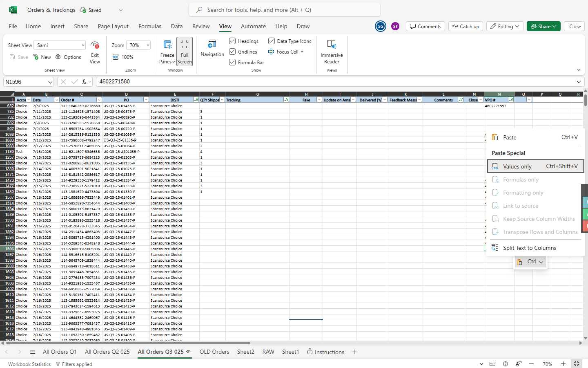588x368 pixels.
Task: Select column N header
Action: [499, 94]
